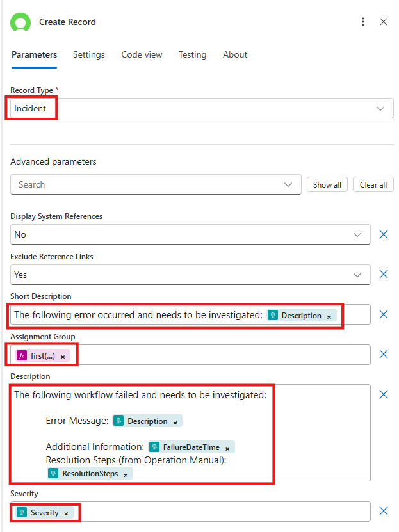Remove the first(...) expression token
The image size is (399, 532).
click(x=63, y=356)
